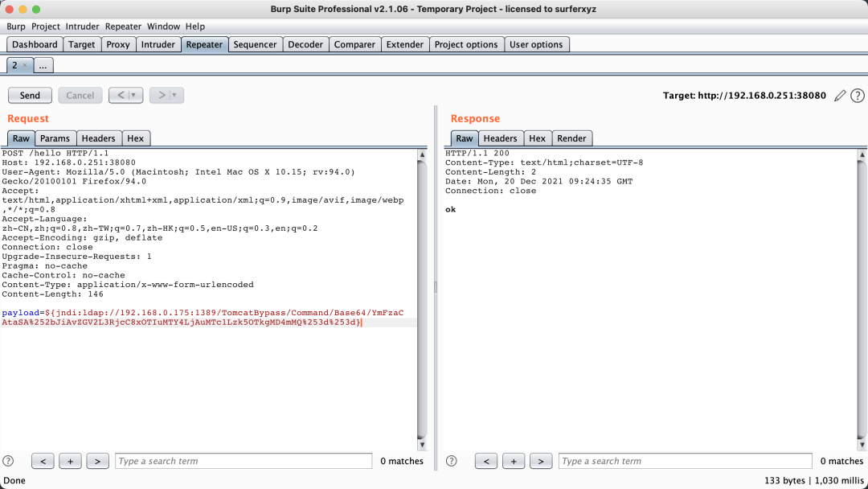Click the HTTP/1.1 200 status line
The image size is (868, 489).
point(477,154)
